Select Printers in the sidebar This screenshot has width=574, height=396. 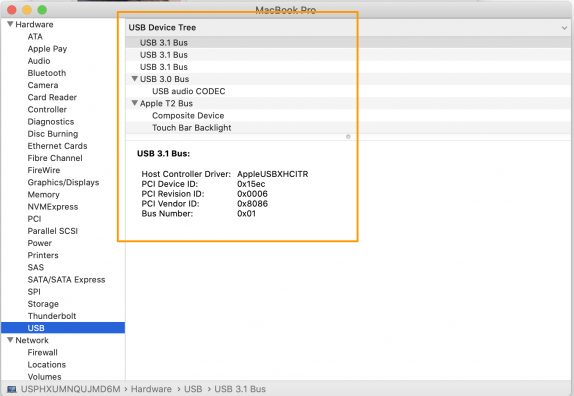coord(43,255)
